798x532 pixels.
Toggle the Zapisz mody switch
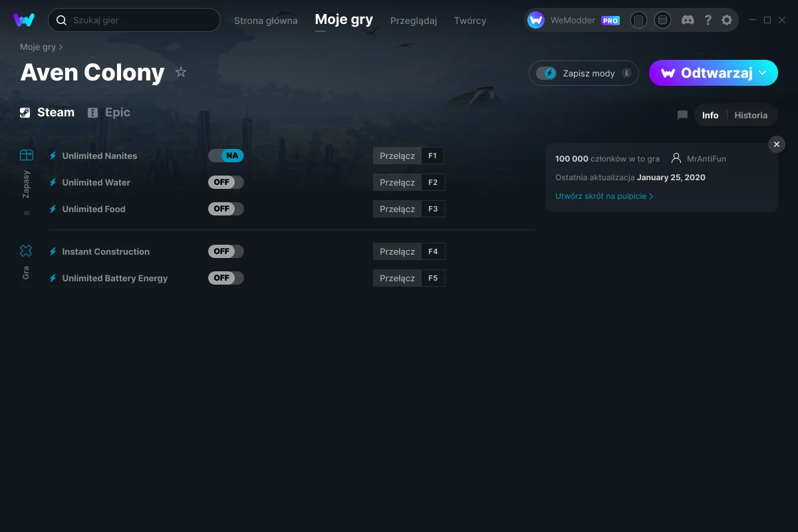click(547, 73)
